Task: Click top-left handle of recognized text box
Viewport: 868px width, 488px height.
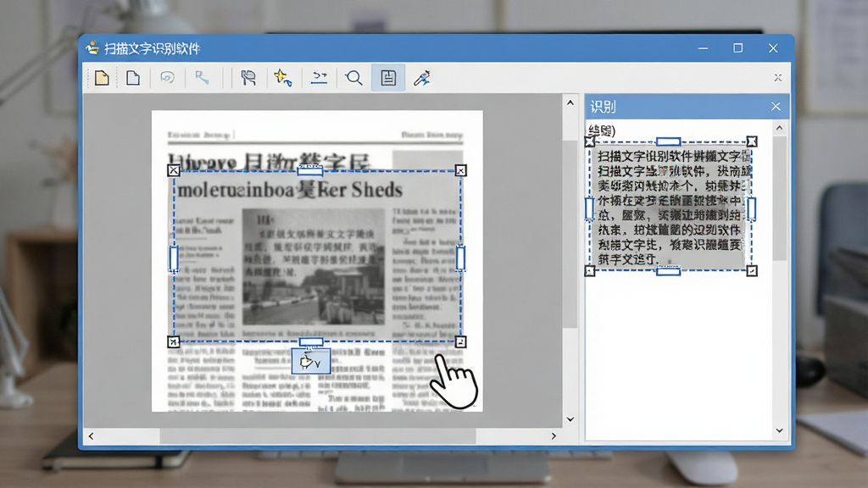Action: tap(590, 141)
